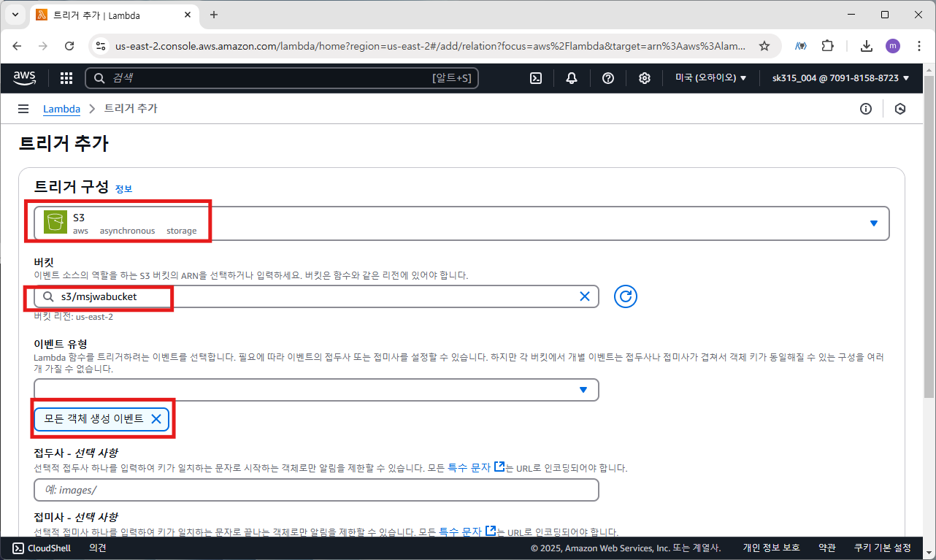Click the 버킷 리전: us-east-2 text
Screen dimensions: 936x560
click(74, 317)
